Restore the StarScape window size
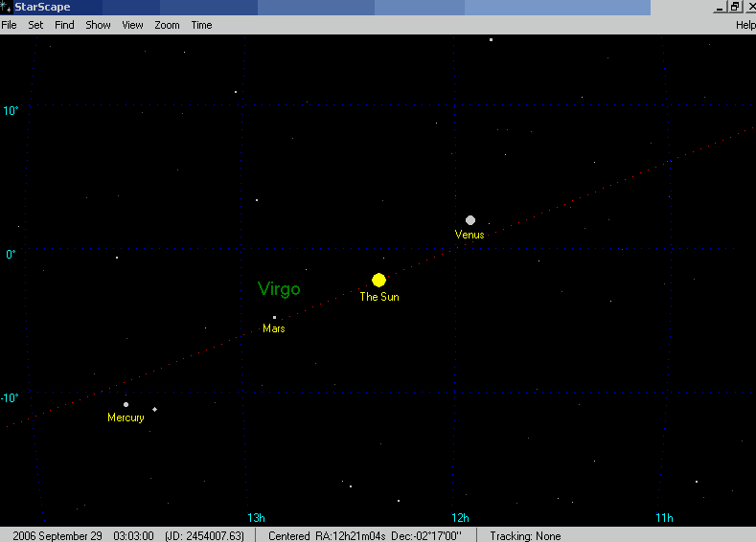The image size is (756, 542). [735, 7]
